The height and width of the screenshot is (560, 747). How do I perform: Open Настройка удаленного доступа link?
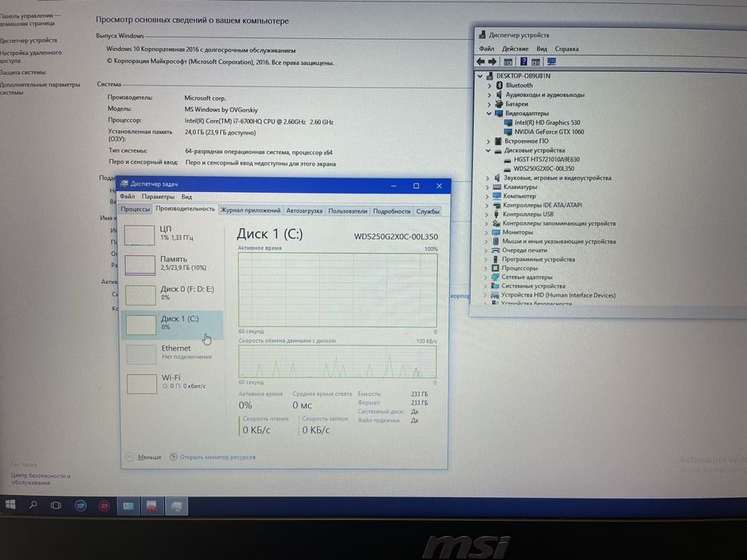tap(30, 57)
